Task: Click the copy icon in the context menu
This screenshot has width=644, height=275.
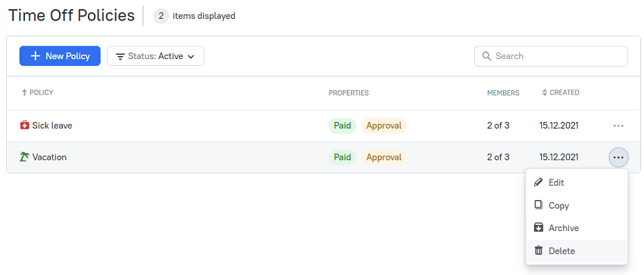Action: [x=538, y=205]
